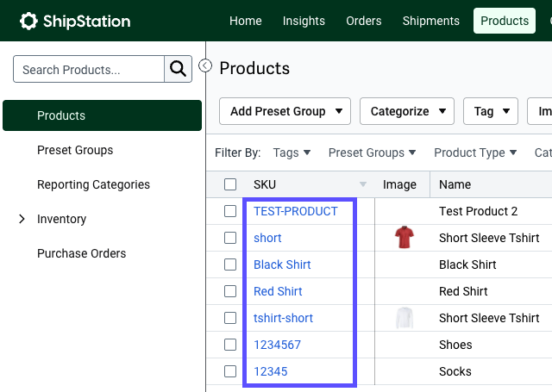Click the Shoes name cell
Viewport: 552px width, 392px height.
(455, 345)
